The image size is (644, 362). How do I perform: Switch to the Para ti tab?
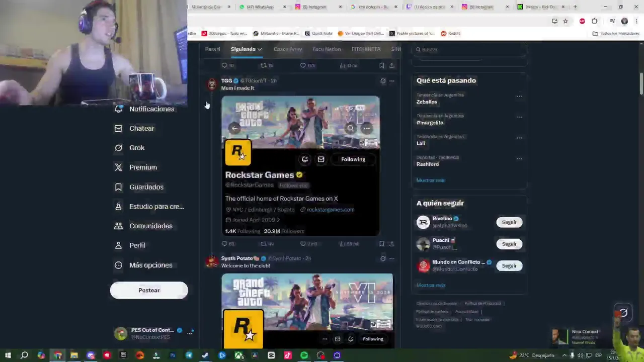[x=212, y=49]
